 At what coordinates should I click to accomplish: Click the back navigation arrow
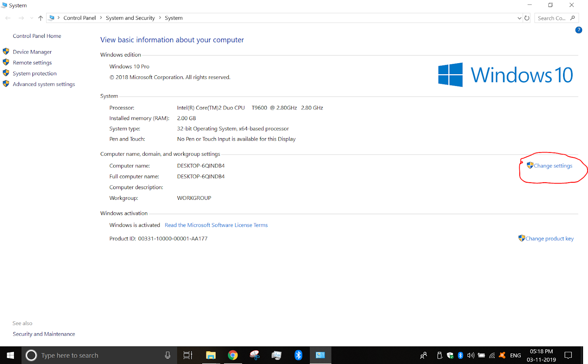pos(8,18)
